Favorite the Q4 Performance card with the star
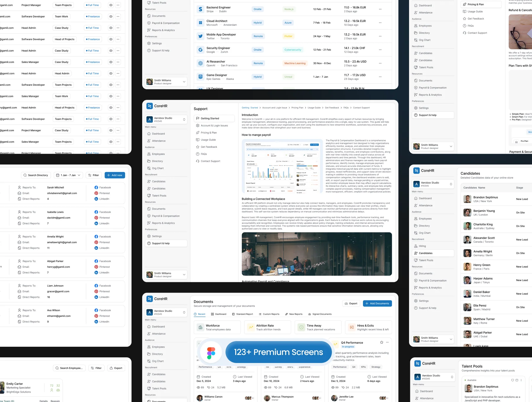Image resolution: width=532 pixels, height=402 pixels. click(x=382, y=342)
